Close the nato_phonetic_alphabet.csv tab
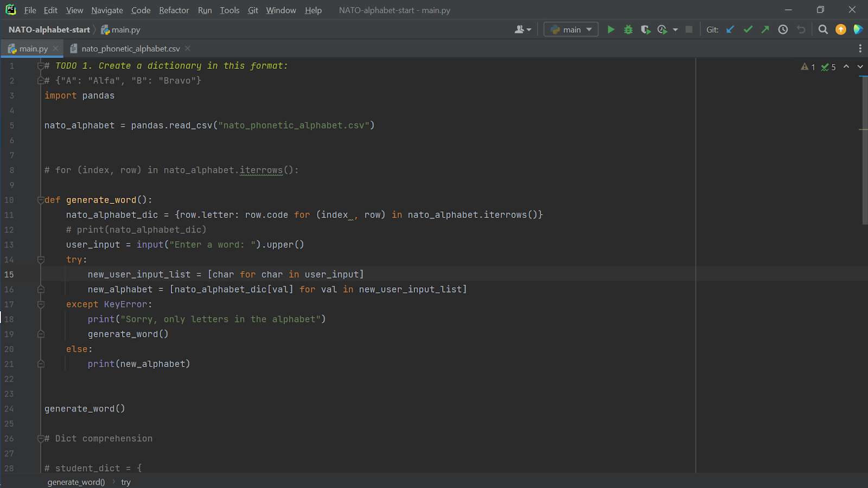Image resolution: width=868 pixels, height=488 pixels. pyautogui.click(x=188, y=48)
